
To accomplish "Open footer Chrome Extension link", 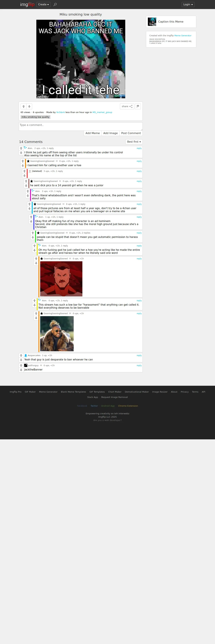I will 128,406.
